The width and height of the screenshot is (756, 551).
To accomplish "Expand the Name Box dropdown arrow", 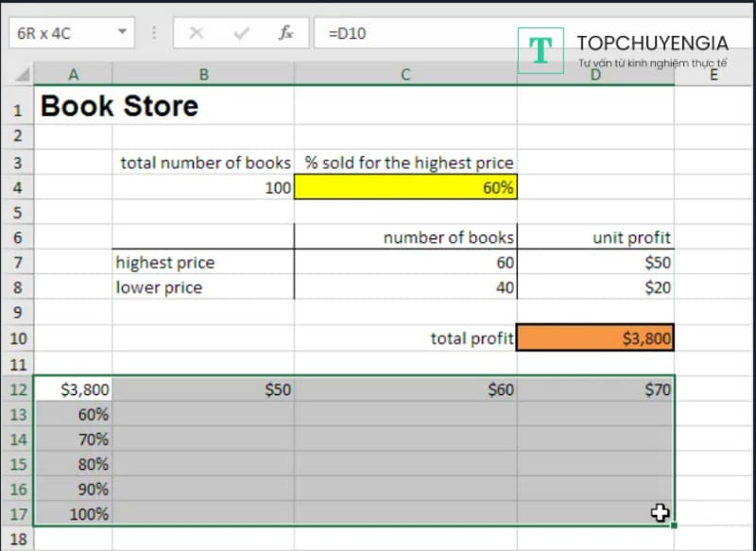I will click(x=122, y=33).
